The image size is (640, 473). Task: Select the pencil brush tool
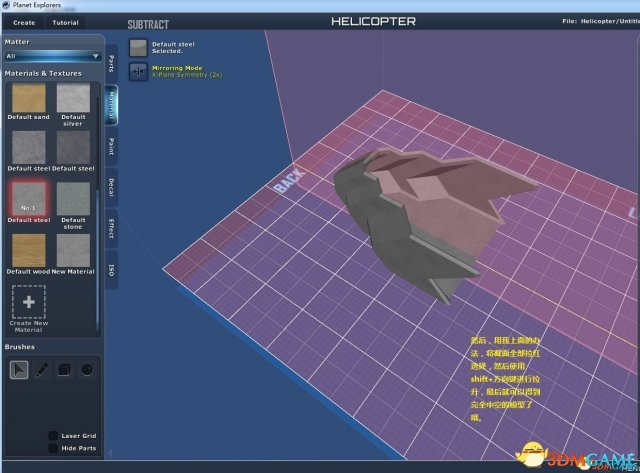coord(42,370)
